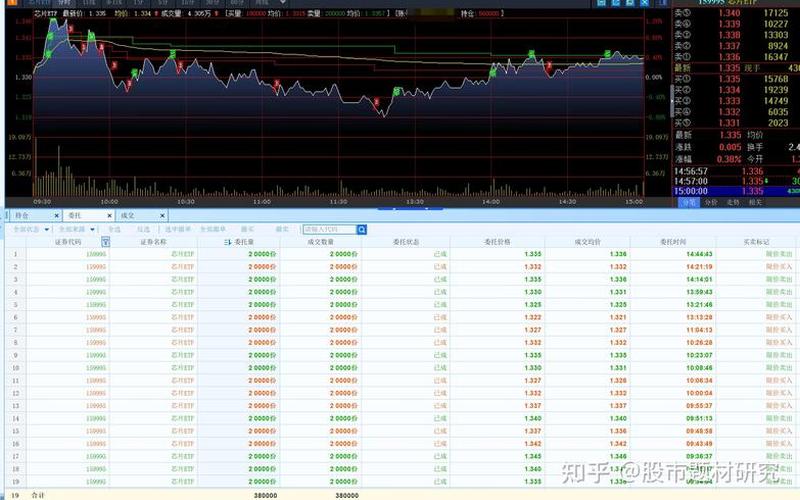Screen dimensions: 800x500
Task: Select order row with time 14:14:01
Action: pyautogui.click(x=402, y=280)
